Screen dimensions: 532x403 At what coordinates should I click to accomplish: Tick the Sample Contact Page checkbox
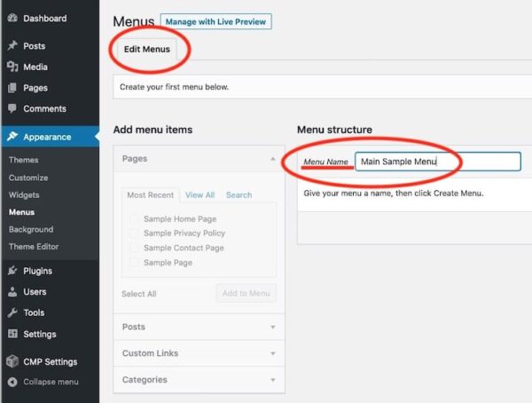[134, 248]
